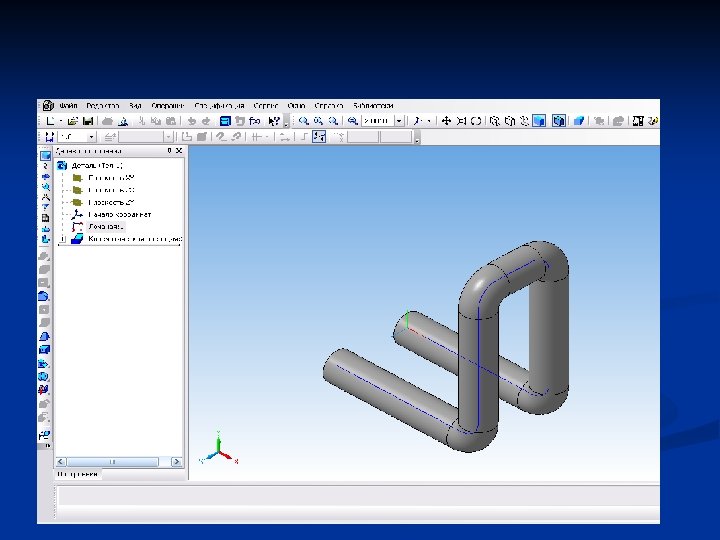The height and width of the screenshot is (540, 720).
Task: Click the What's This help cursor icon
Action: click(274, 121)
